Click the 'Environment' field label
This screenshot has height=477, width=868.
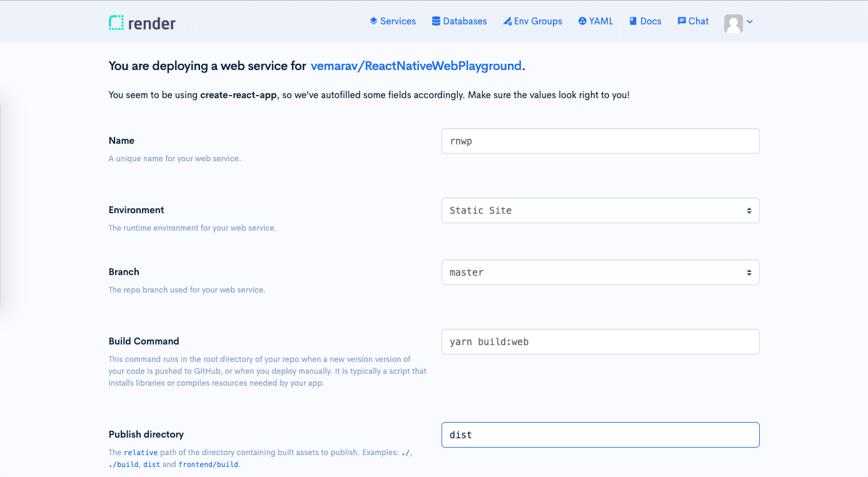pyautogui.click(x=136, y=210)
